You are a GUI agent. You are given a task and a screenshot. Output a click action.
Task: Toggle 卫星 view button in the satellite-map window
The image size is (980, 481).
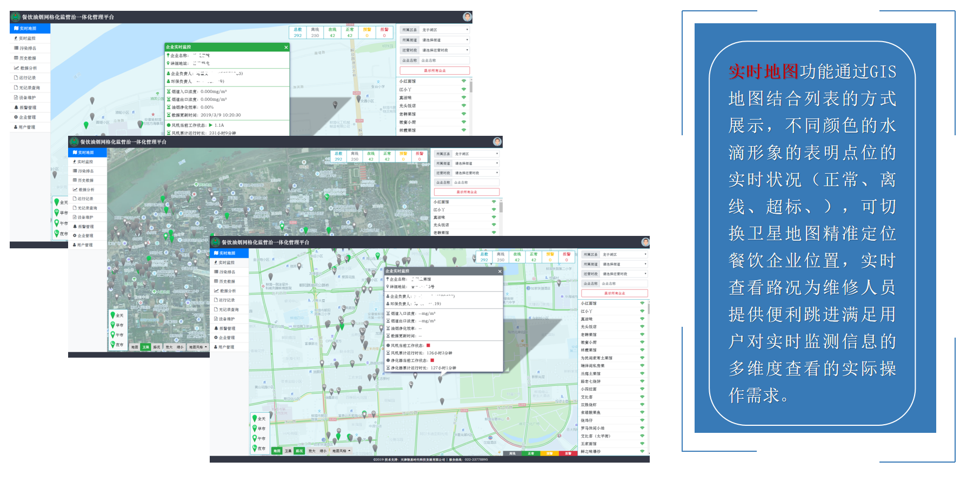[x=145, y=347]
